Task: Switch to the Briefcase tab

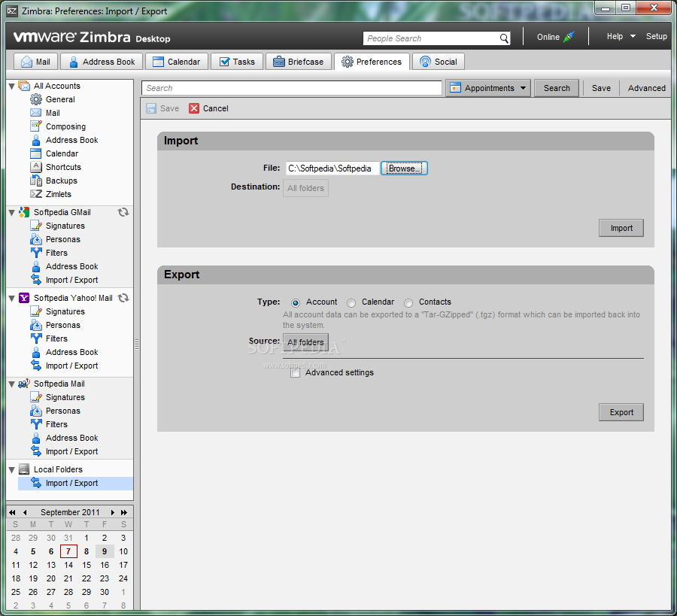Action: point(298,62)
